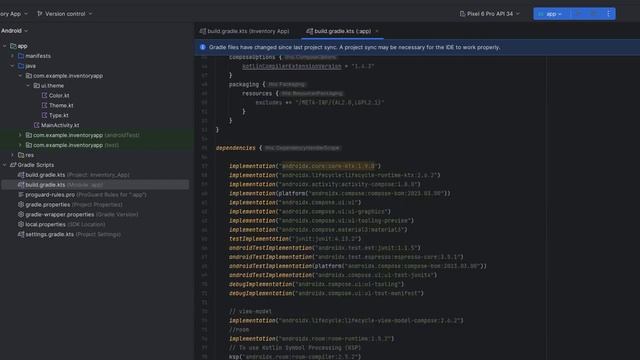Click the highlighted core-ktx dependency string
Screen dimensions: 640x360
tap(328, 166)
